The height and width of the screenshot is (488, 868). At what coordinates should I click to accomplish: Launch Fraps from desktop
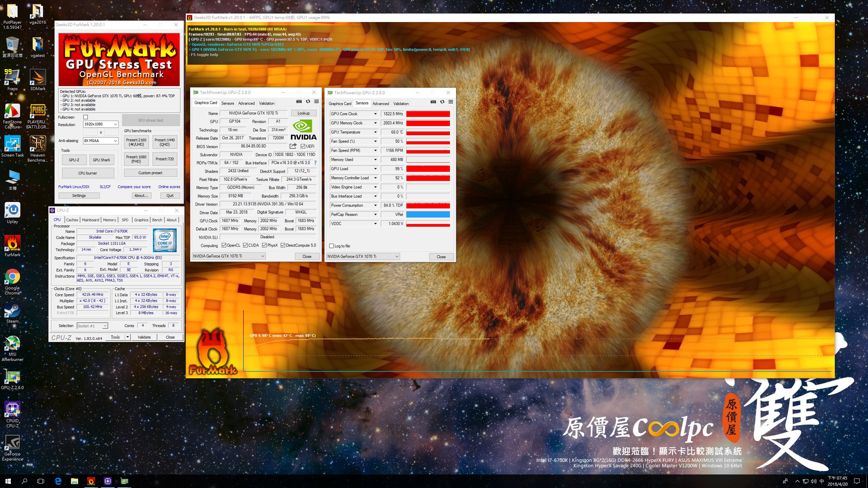pos(13,80)
